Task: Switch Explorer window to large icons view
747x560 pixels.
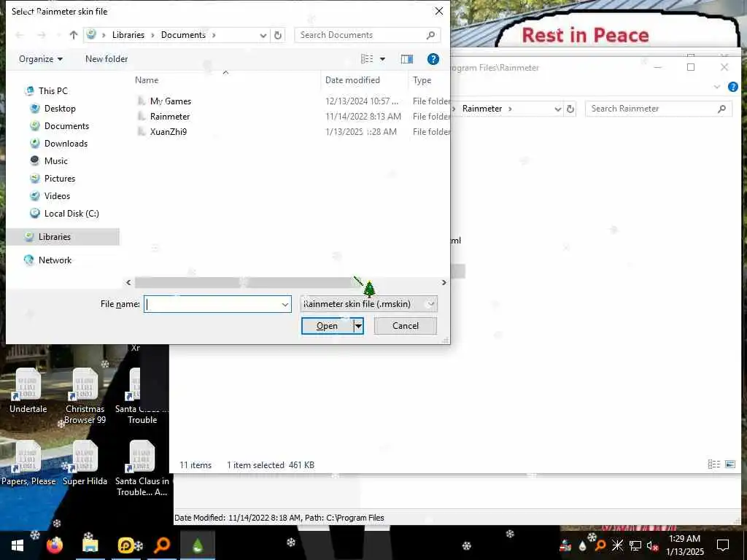Action: [729, 464]
